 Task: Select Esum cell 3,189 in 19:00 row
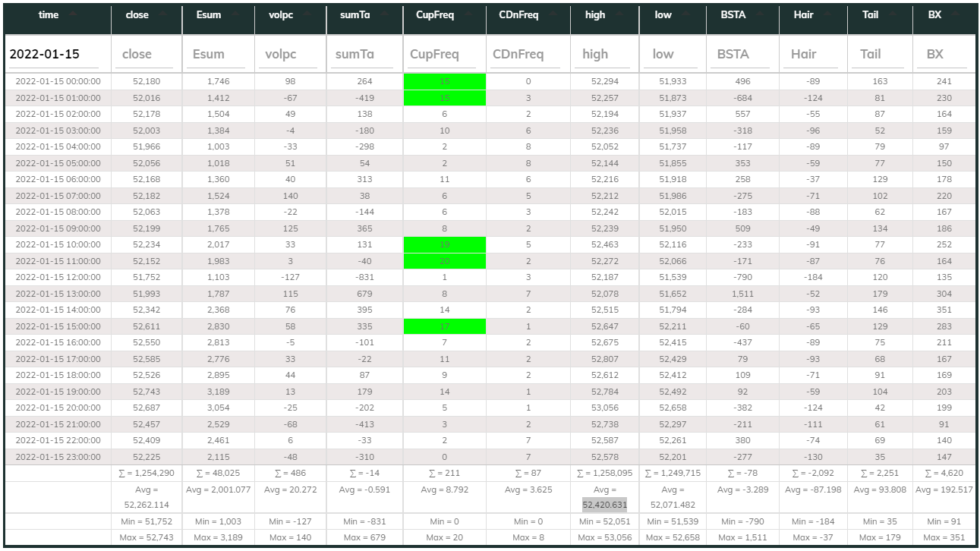(218, 392)
